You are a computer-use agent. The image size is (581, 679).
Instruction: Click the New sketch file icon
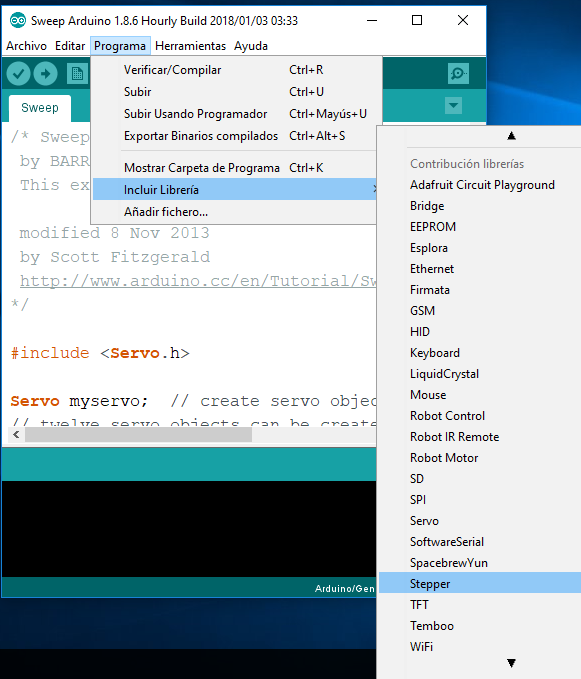click(77, 74)
